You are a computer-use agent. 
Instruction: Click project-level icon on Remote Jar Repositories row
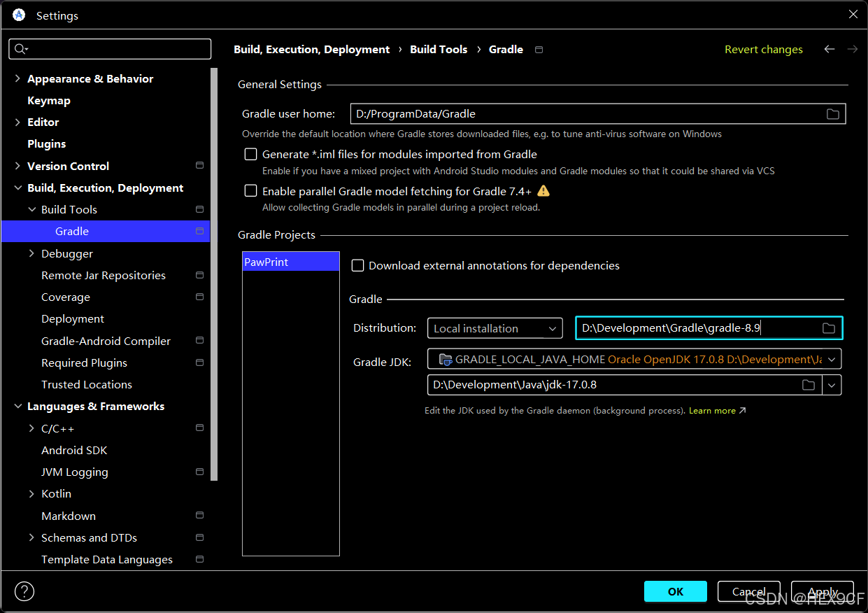[x=199, y=275]
